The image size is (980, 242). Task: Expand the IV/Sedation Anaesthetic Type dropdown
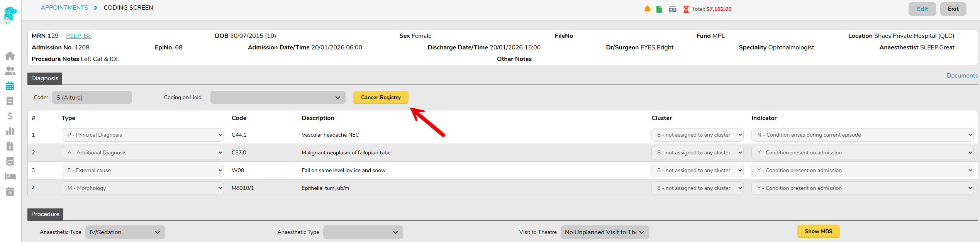click(125, 232)
